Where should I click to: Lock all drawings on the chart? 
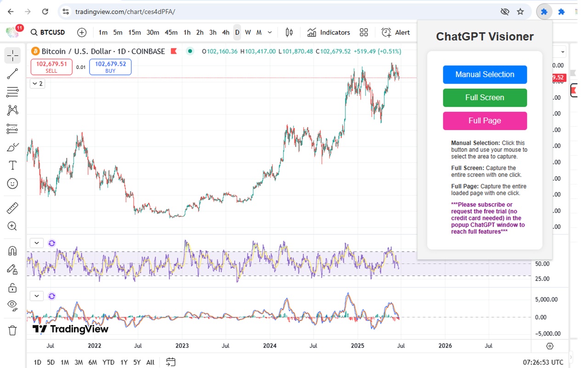12,287
